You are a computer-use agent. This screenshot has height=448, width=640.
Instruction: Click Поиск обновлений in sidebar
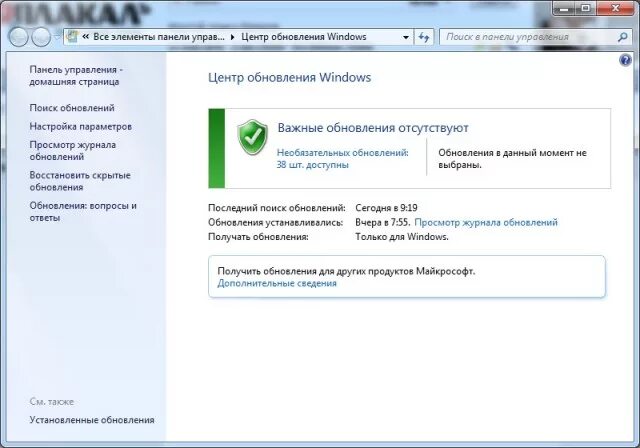click(x=72, y=108)
